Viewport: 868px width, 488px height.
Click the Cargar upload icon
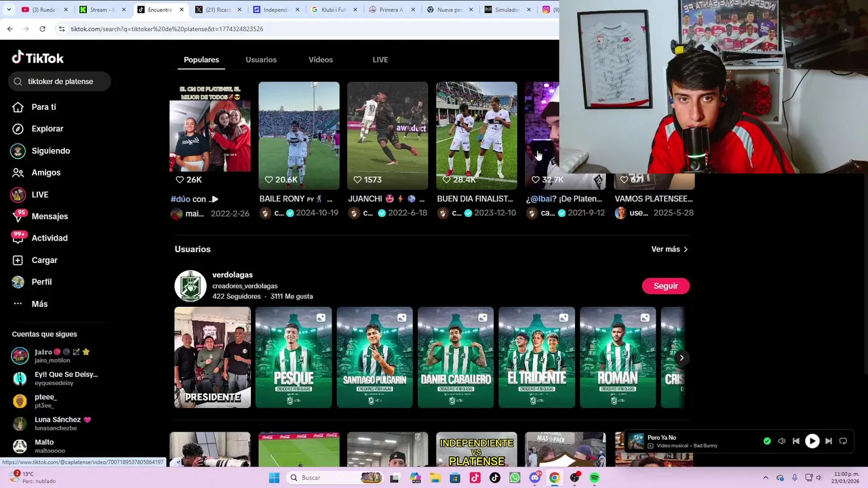point(18,260)
